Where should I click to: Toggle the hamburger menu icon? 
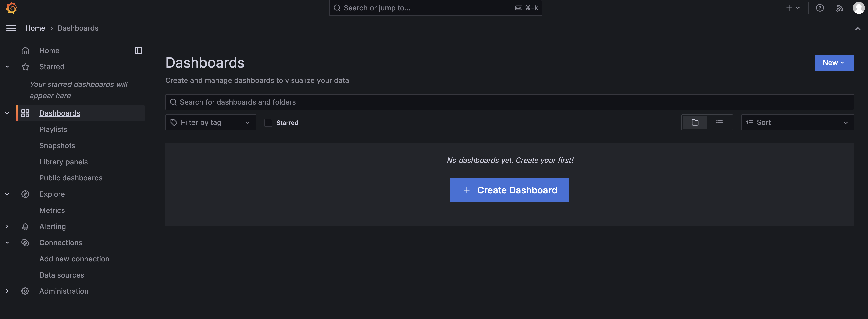click(11, 28)
